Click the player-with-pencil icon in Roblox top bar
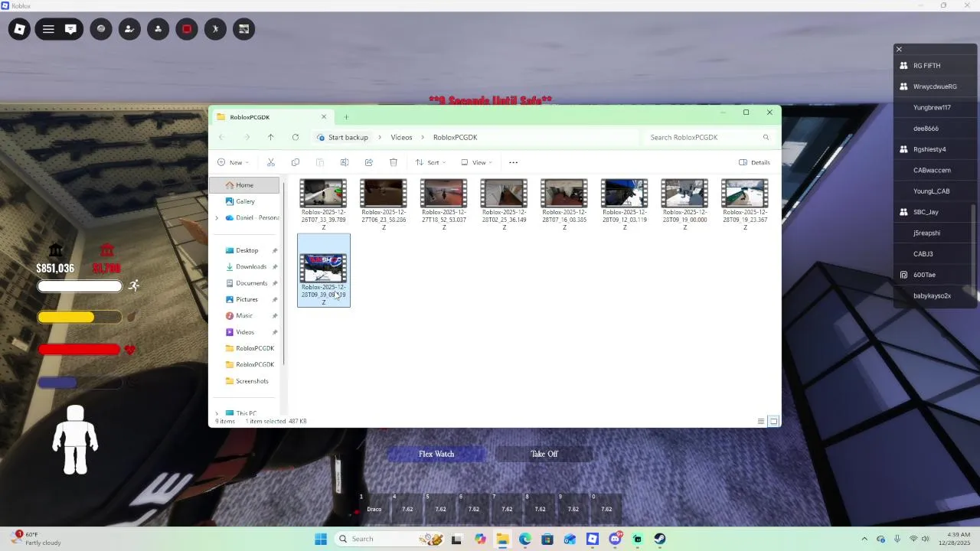The height and width of the screenshot is (551, 980). (129, 29)
